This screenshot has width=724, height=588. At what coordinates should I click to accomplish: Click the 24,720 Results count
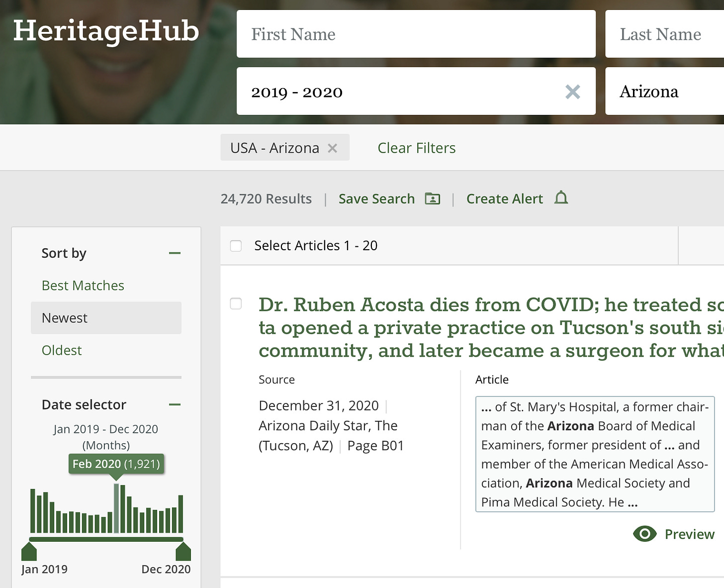(x=266, y=198)
